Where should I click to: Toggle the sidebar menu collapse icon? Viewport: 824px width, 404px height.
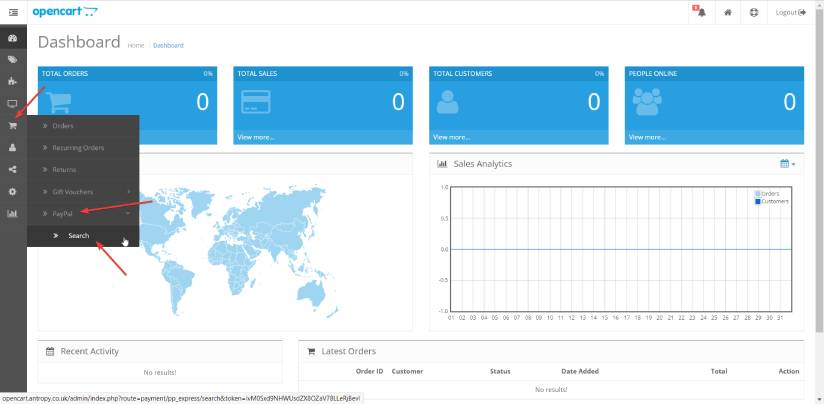point(13,12)
